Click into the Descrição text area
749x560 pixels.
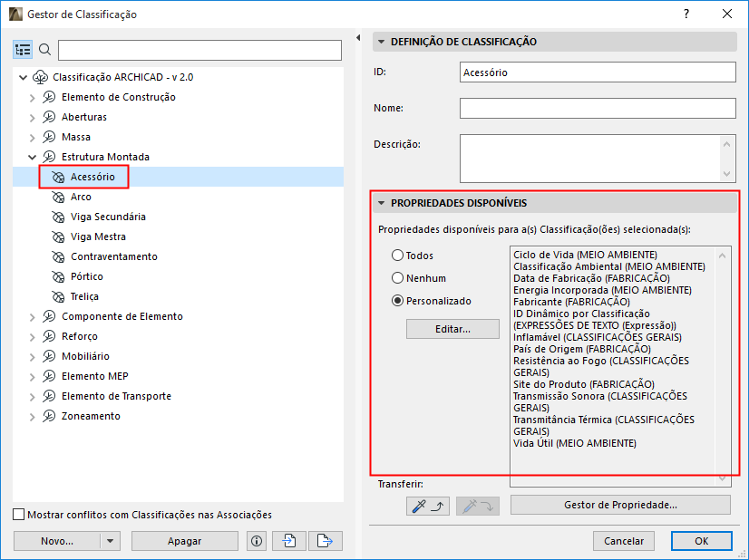point(590,159)
